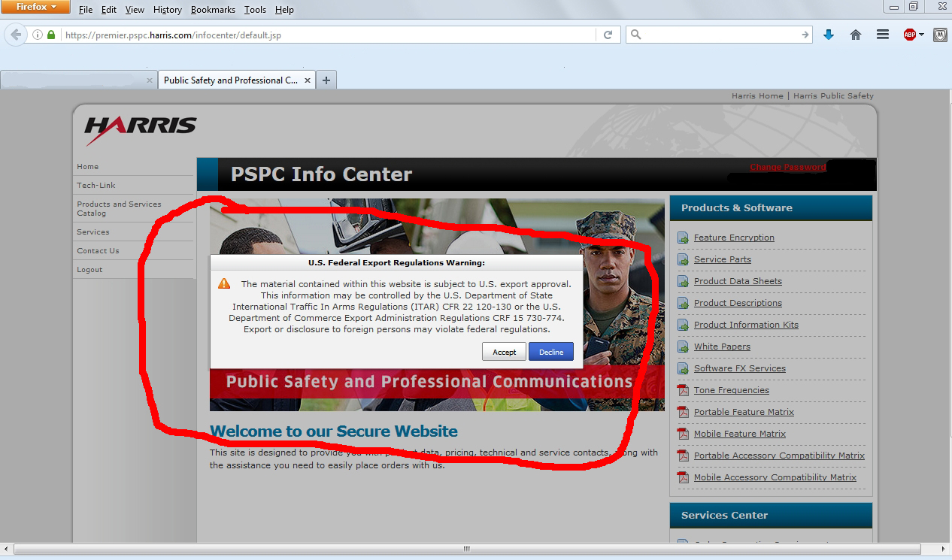Select the folder icon beside White Papers
This screenshot has height=560, width=952.
[x=683, y=347]
